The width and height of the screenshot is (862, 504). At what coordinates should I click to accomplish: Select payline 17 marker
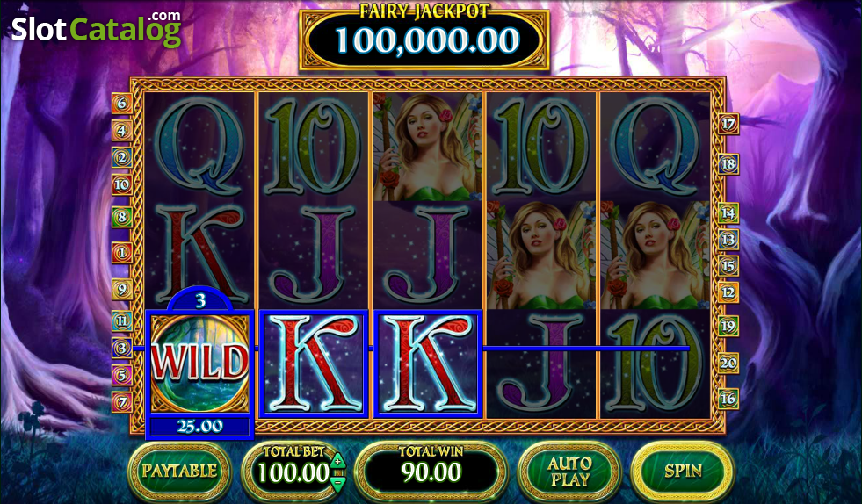728,124
